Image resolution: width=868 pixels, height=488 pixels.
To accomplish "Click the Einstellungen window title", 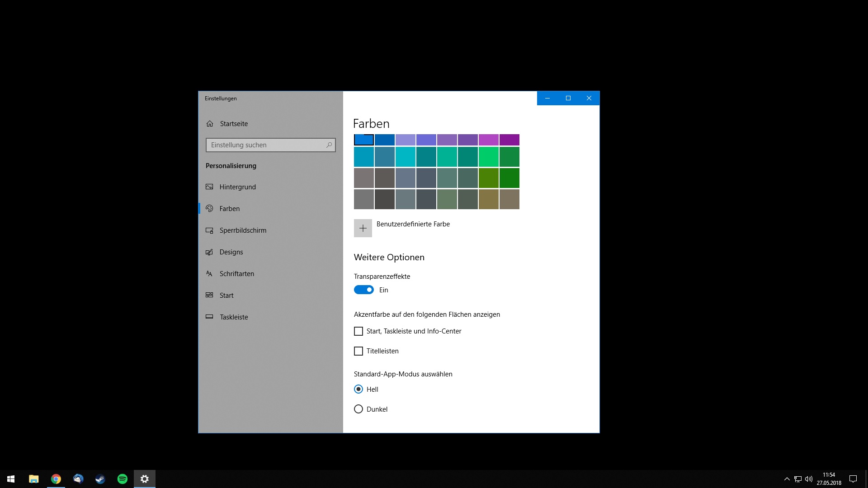I will point(221,99).
